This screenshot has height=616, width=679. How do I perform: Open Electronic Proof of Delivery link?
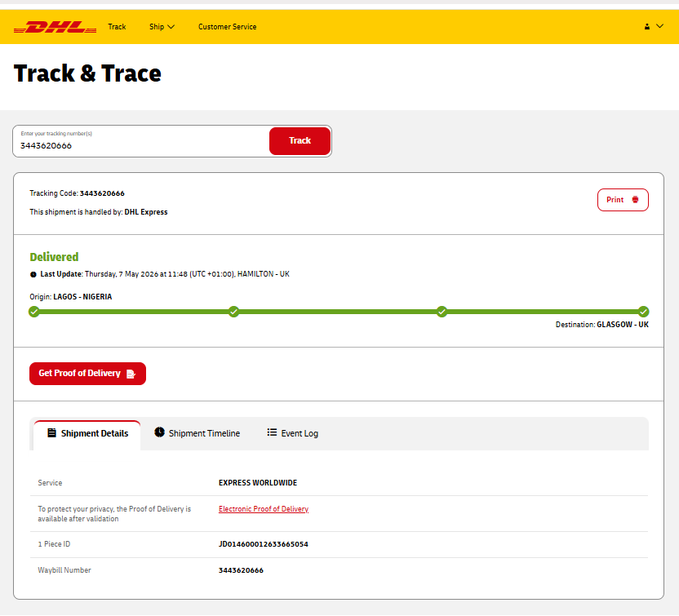[264, 509]
